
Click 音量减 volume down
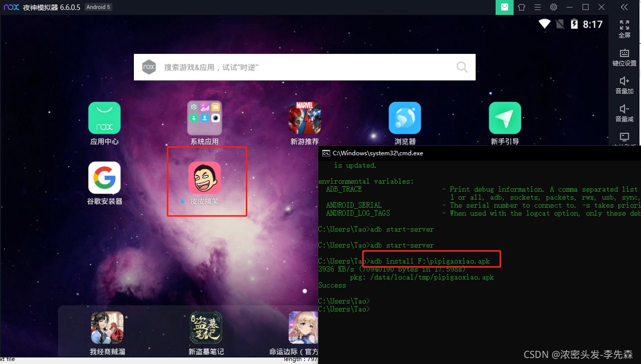pos(625,113)
